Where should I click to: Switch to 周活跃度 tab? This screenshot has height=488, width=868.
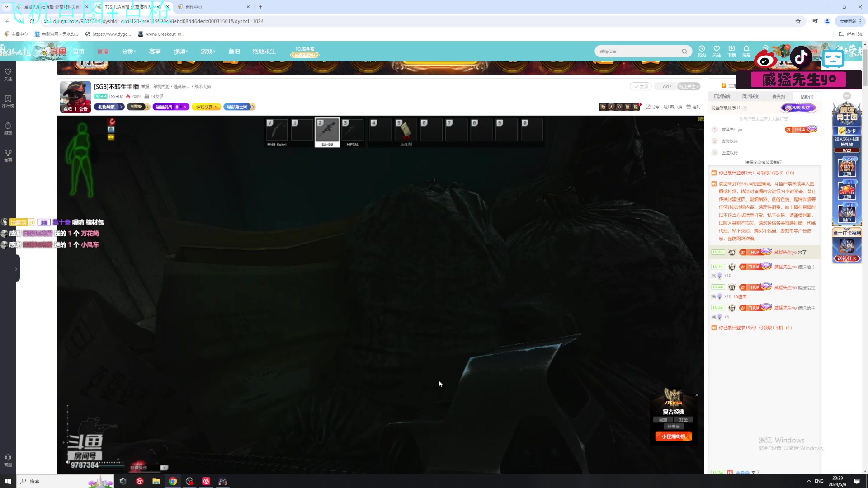pyautogui.click(x=750, y=97)
